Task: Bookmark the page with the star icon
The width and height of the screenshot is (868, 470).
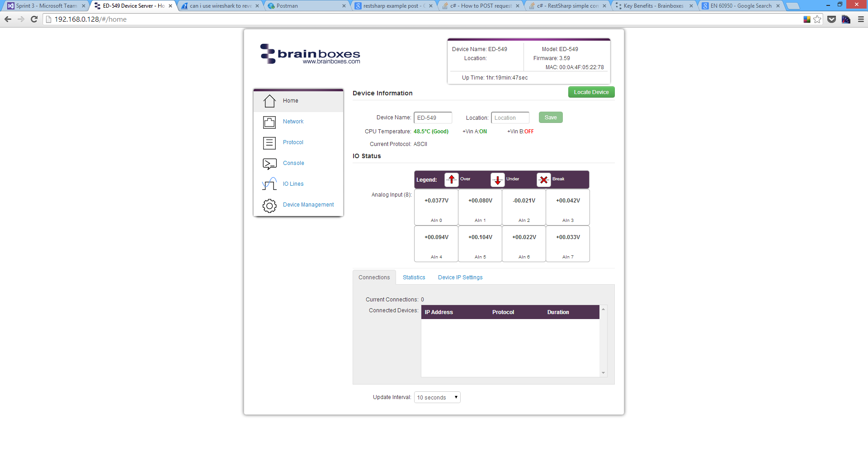Action: [816, 19]
